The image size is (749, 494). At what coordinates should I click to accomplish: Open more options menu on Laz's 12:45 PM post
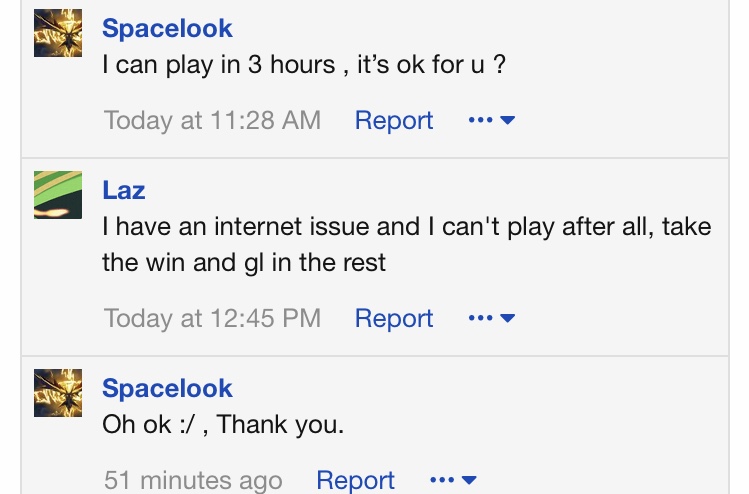[492, 318]
